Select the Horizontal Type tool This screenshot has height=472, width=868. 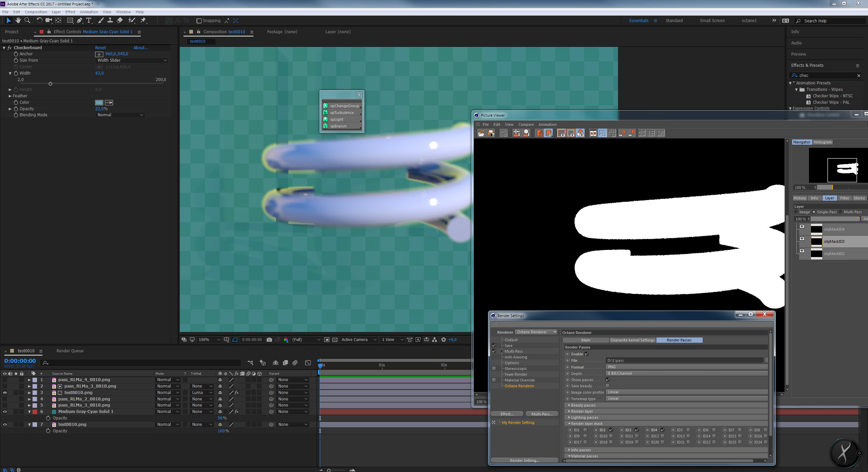[x=89, y=20]
